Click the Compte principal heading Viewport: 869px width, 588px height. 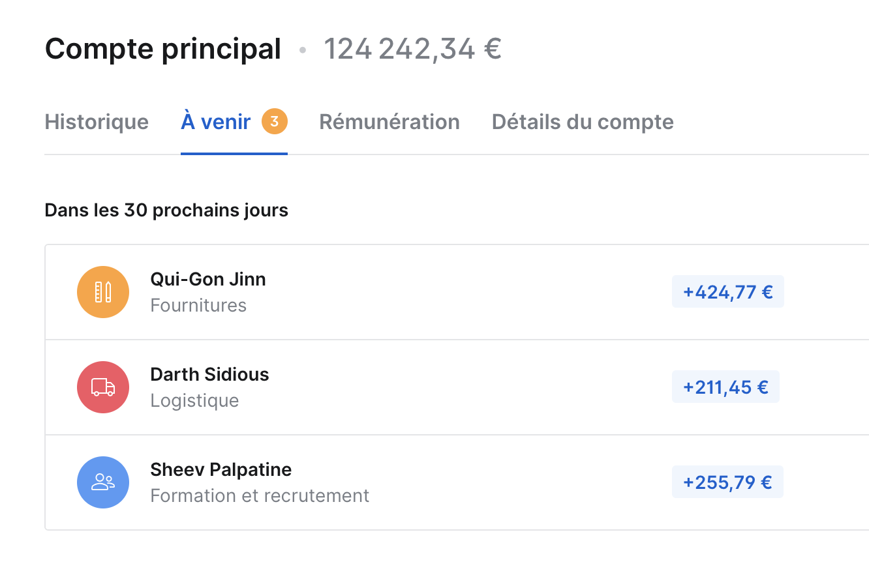click(163, 50)
